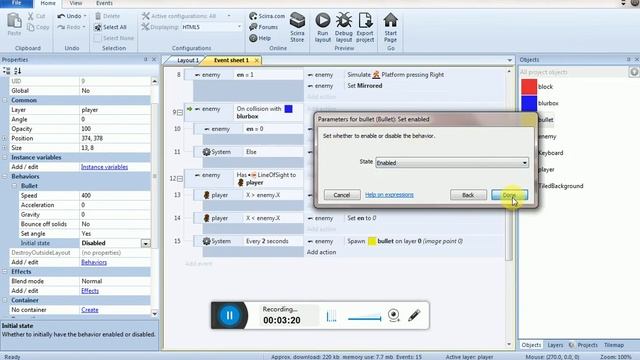
Task: Open tab list dropdown arrow
Action: click(509, 60)
